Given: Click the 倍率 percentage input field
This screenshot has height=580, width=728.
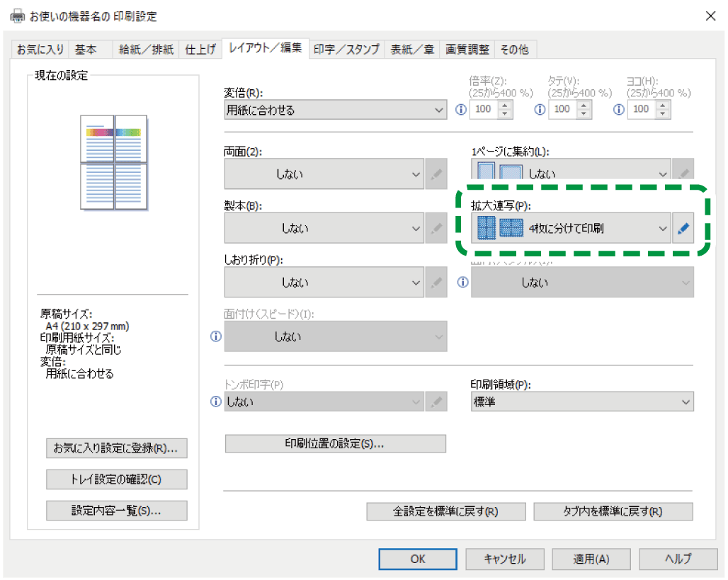Looking at the screenshot, I should click(483, 110).
